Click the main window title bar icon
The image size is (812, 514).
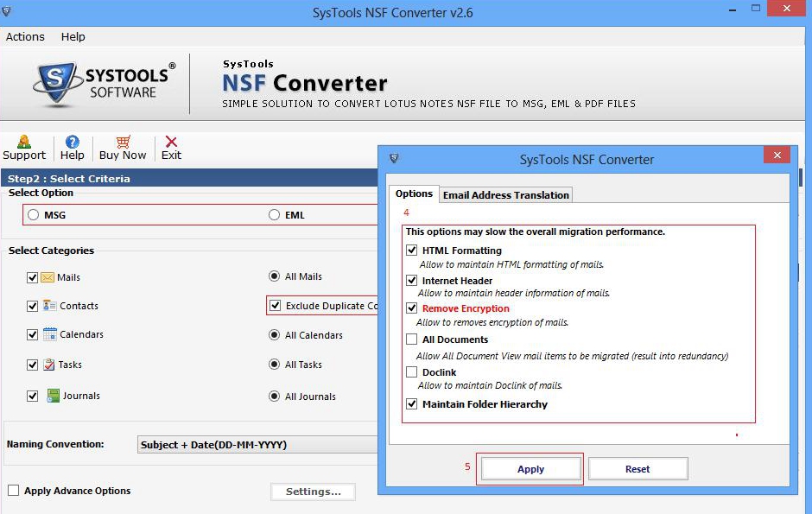[x=6, y=11]
